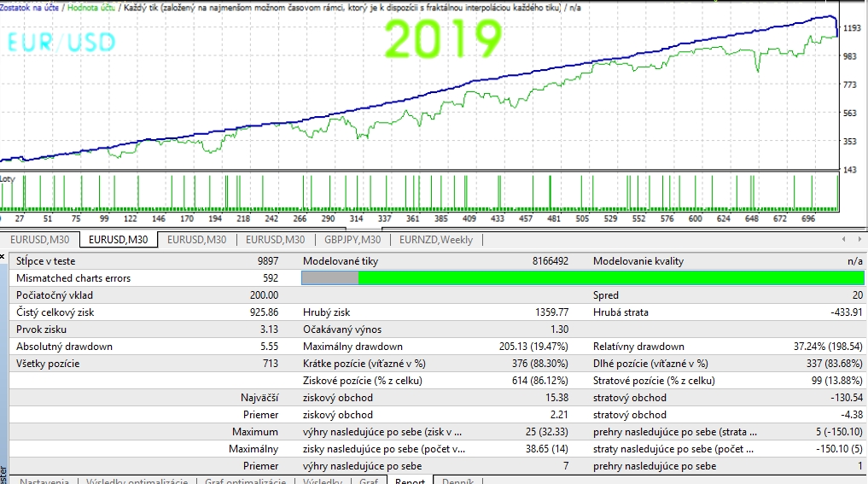
Task: Click the EUR/USD text on the chart
Action: (61, 43)
